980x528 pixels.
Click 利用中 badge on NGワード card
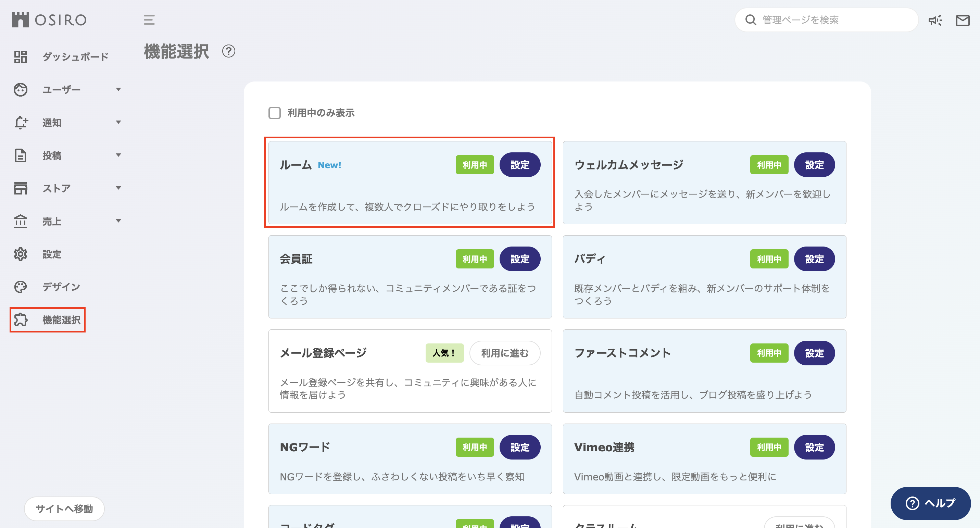(475, 447)
